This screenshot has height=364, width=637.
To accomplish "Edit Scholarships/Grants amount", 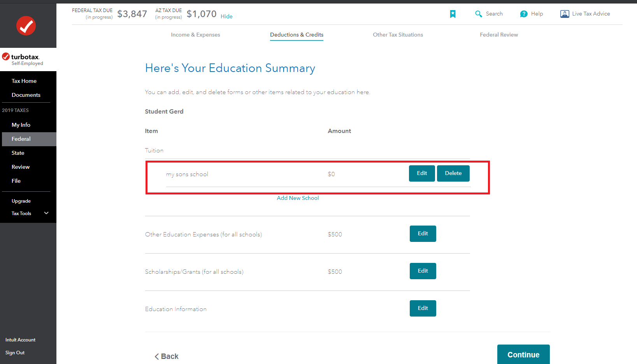I will (423, 271).
